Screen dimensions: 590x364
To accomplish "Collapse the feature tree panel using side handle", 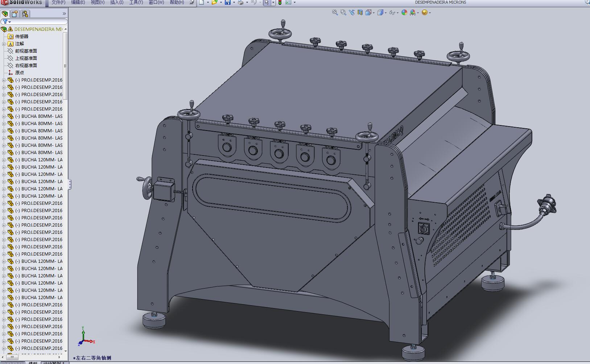I will tap(70, 185).
